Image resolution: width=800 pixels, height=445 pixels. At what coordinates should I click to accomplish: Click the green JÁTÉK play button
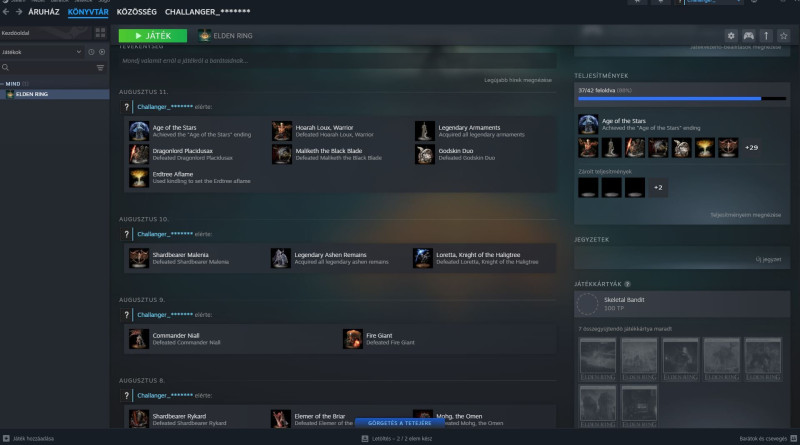(x=153, y=36)
